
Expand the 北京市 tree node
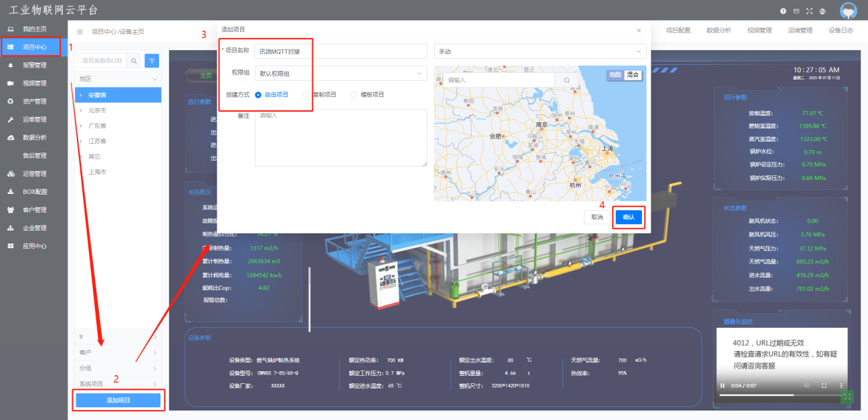tap(82, 110)
